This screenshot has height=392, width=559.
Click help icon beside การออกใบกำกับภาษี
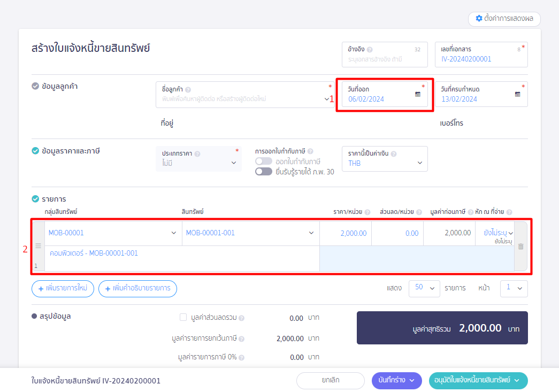coord(310,151)
